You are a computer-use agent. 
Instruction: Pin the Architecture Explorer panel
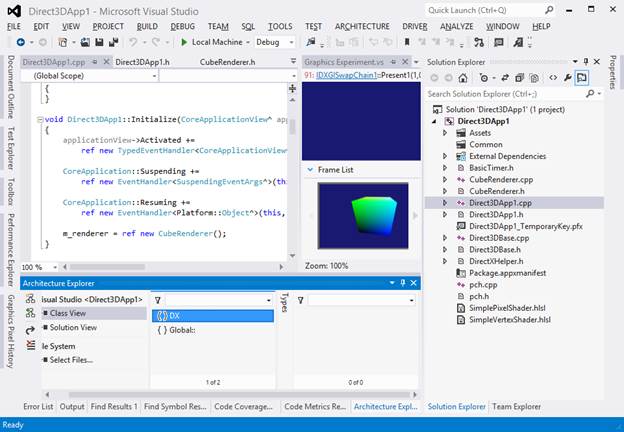click(x=403, y=283)
